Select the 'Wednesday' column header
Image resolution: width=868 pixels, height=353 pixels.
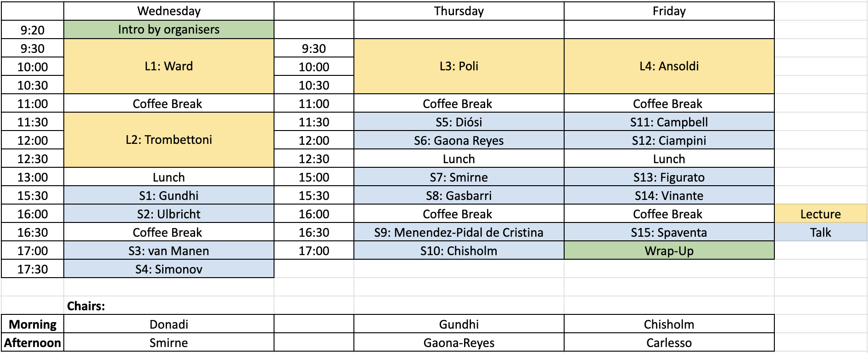169,11
